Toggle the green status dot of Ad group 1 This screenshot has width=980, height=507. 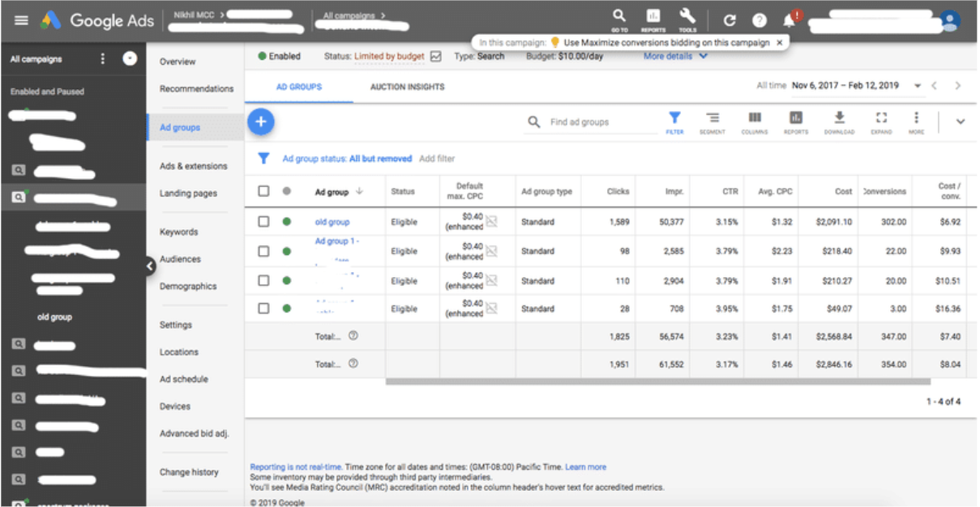[286, 251]
